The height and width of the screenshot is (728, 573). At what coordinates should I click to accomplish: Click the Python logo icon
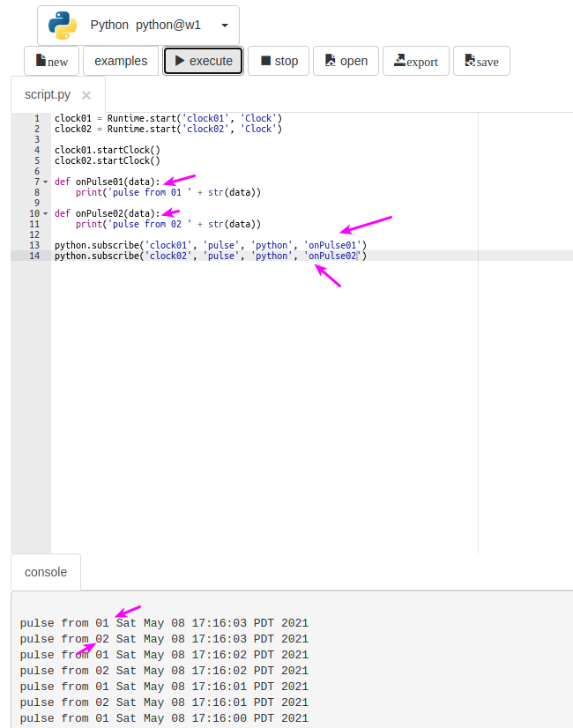click(63, 25)
